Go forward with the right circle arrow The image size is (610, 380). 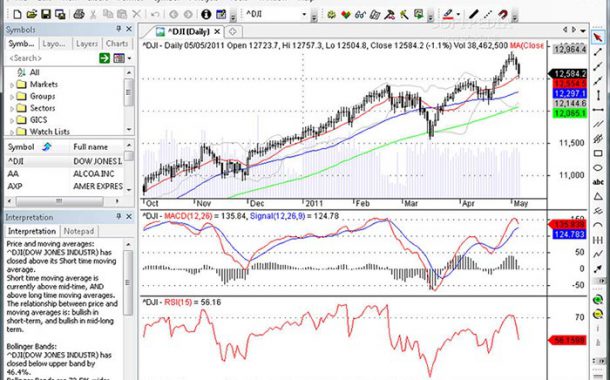(188, 15)
